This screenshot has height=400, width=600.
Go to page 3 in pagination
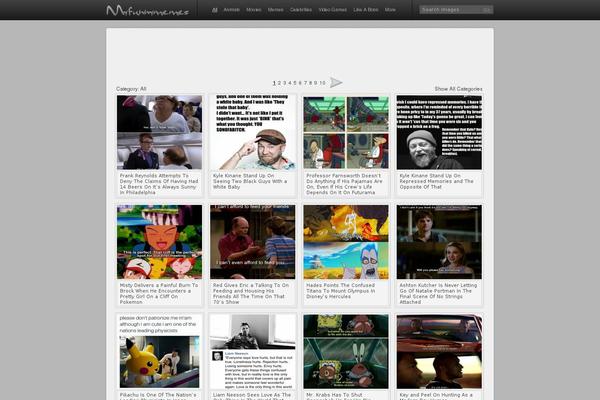coord(284,83)
